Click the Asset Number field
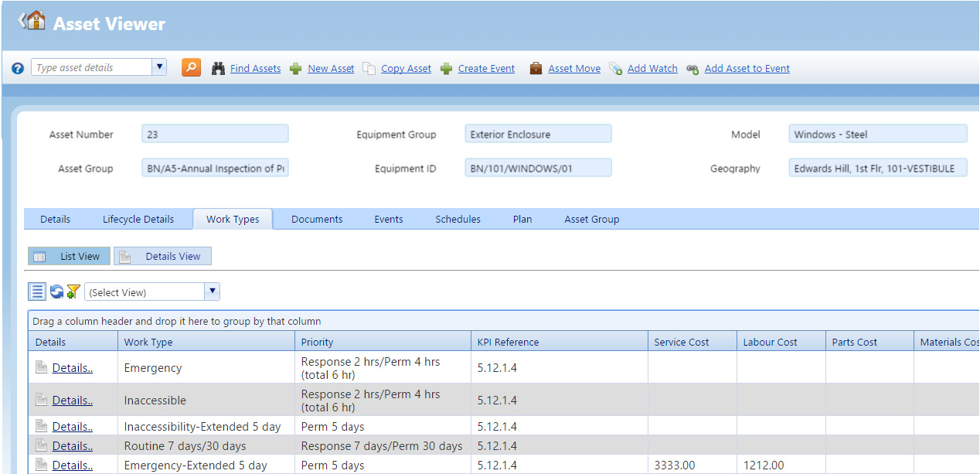The image size is (980, 474). [x=215, y=134]
